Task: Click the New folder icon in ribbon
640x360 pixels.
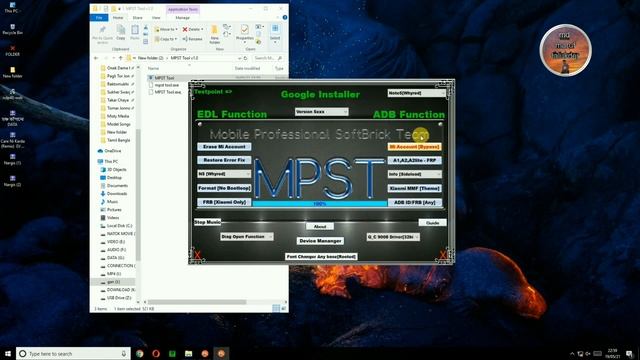Action: pyautogui.click(x=215, y=34)
